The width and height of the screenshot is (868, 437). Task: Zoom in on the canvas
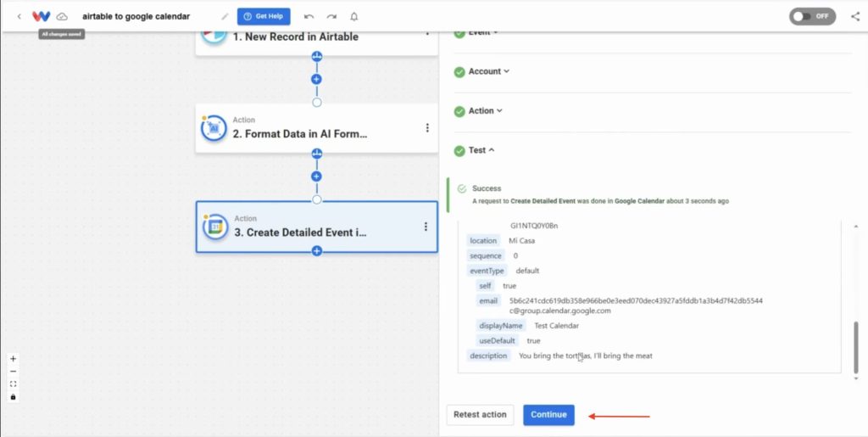pyautogui.click(x=14, y=359)
